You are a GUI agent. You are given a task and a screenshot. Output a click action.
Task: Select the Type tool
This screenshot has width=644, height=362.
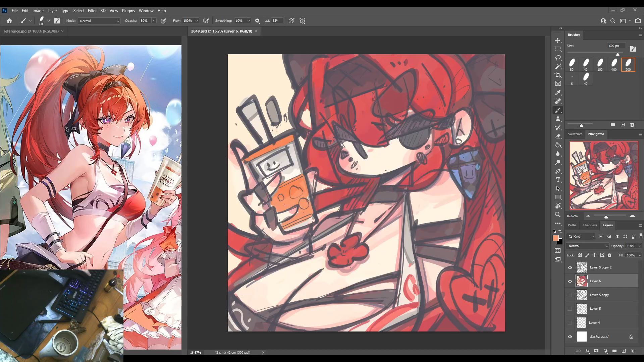558,180
